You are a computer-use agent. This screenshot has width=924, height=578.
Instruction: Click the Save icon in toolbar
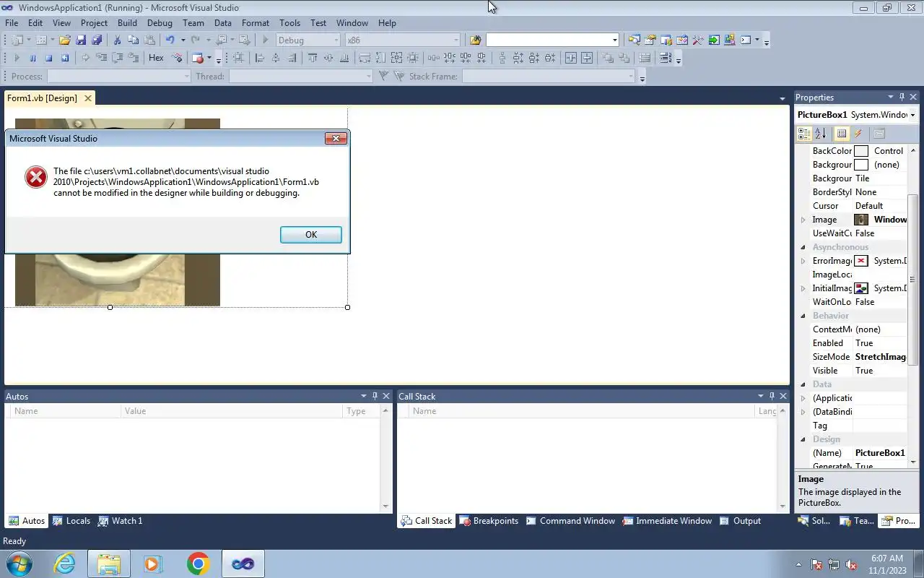click(x=81, y=40)
